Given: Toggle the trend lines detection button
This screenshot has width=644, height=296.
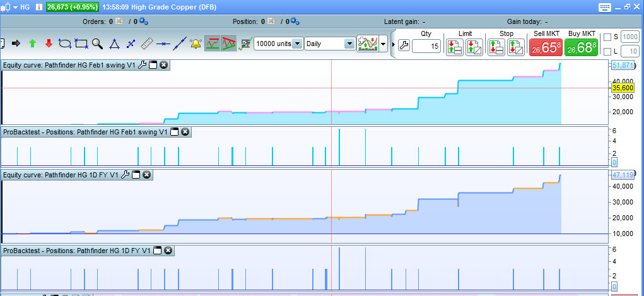Looking at the screenshot, I should tap(229, 43).
